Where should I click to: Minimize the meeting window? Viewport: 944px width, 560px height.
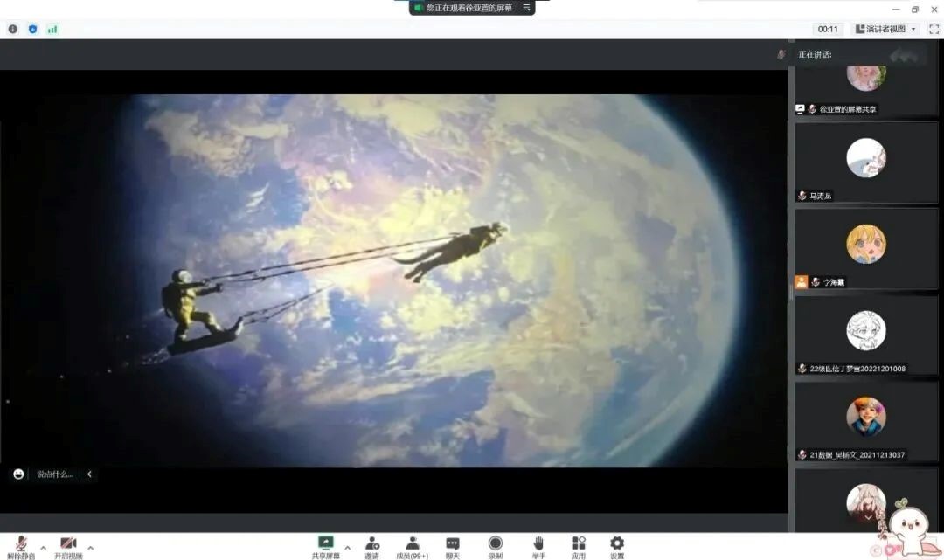896,9
